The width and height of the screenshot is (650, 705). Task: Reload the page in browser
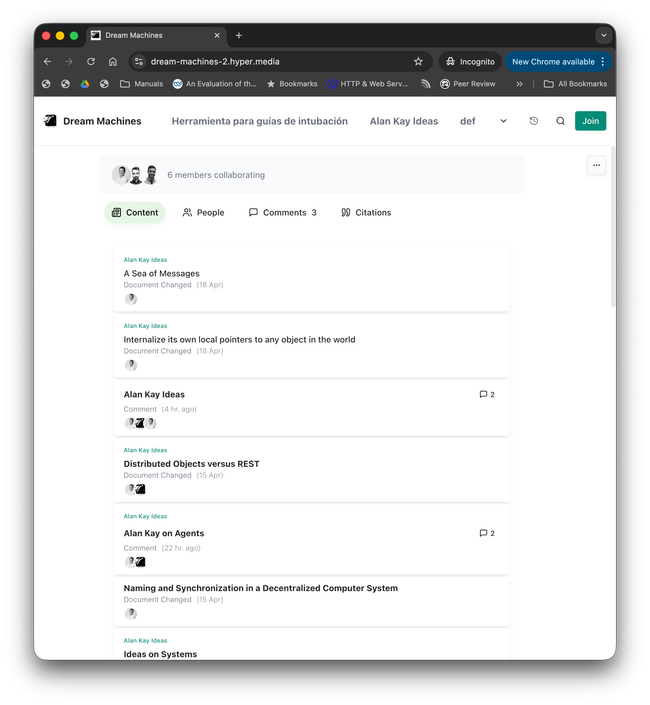[x=90, y=61]
